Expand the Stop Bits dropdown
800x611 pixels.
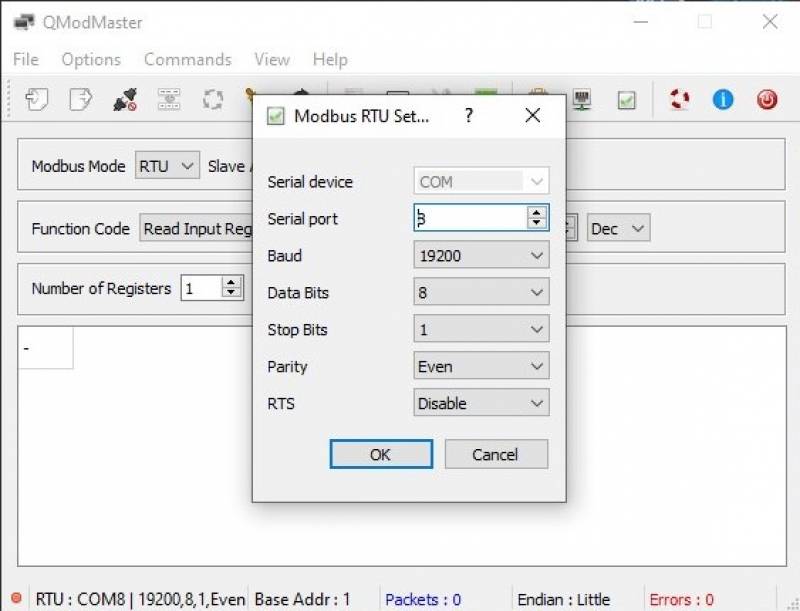tap(481, 329)
